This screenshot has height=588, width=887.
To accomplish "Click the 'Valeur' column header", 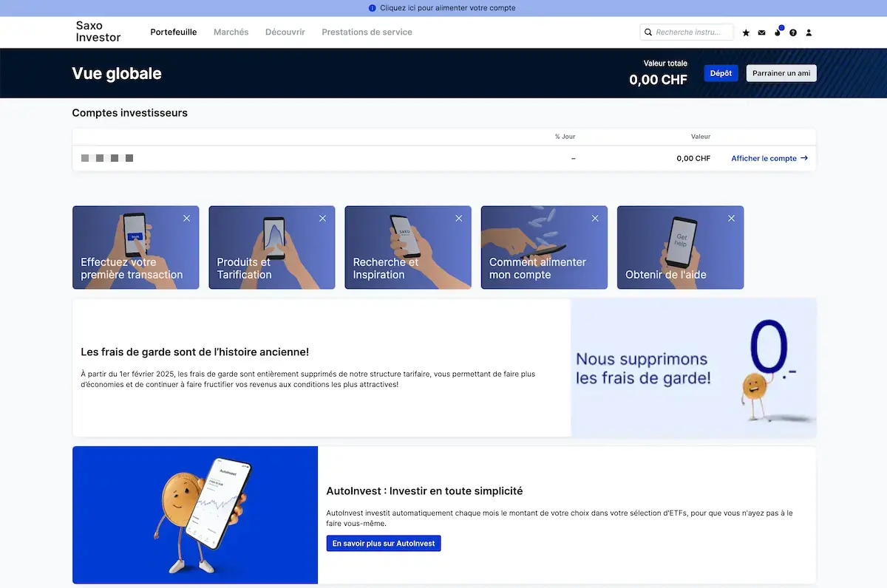I will point(701,137).
